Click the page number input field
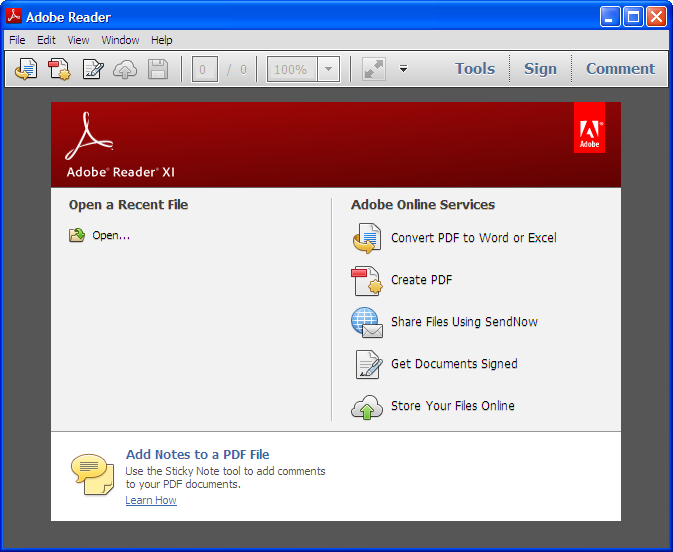 coord(205,69)
